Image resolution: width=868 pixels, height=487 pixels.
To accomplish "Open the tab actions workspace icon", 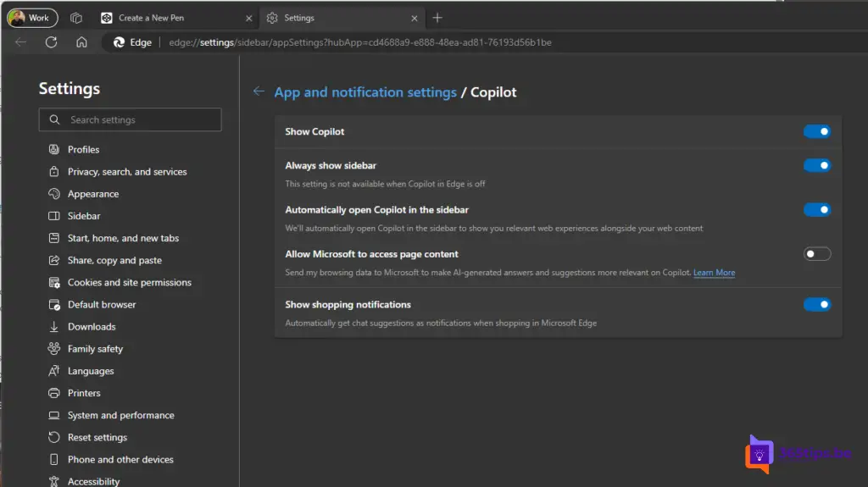I will point(76,18).
